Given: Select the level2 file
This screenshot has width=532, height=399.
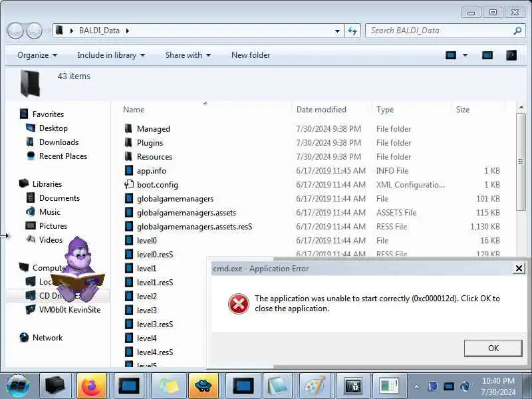Looking at the screenshot, I should 146,296.
